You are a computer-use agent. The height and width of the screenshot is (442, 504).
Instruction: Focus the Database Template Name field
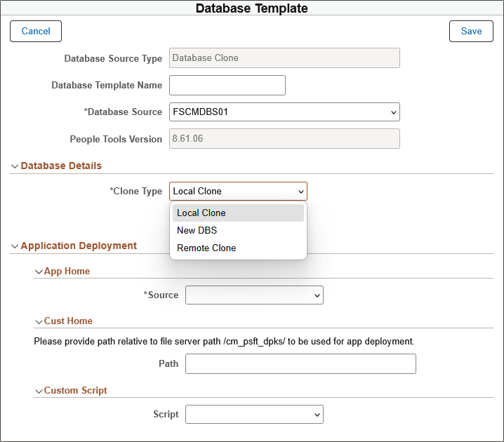tap(227, 85)
